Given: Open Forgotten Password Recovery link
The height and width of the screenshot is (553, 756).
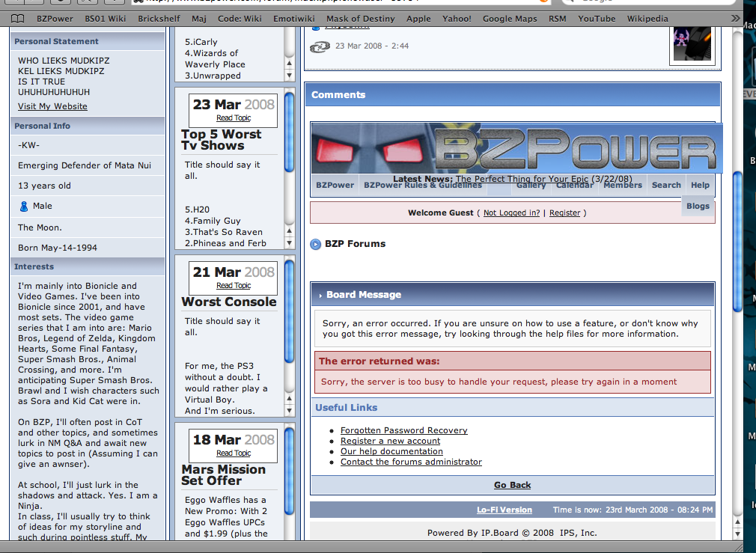Looking at the screenshot, I should [x=404, y=430].
